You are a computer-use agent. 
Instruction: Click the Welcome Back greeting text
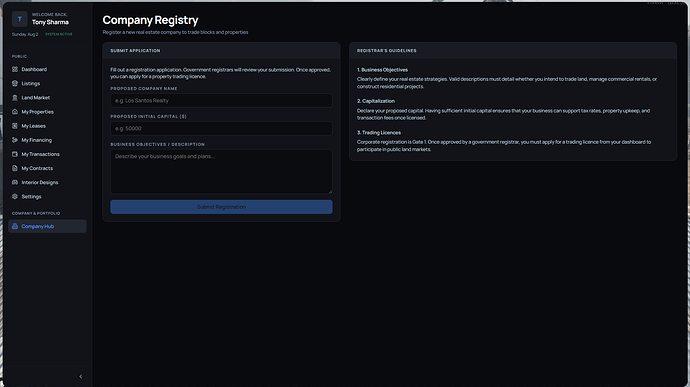pos(50,15)
